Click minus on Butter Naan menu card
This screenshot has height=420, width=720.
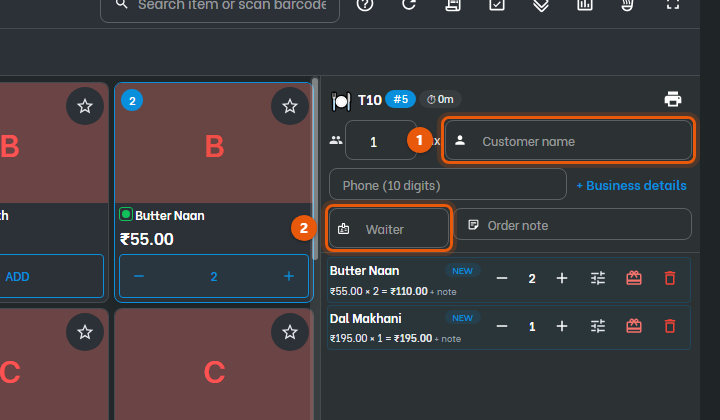(139, 276)
